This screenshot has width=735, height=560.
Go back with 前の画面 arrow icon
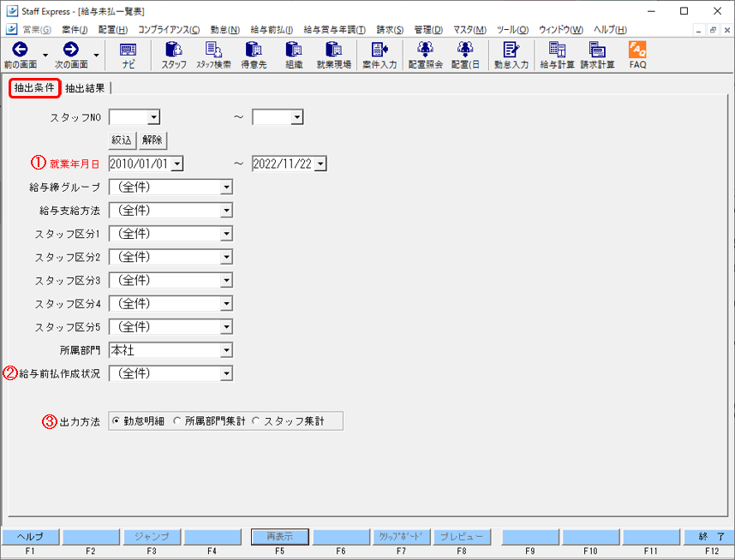click(21, 50)
